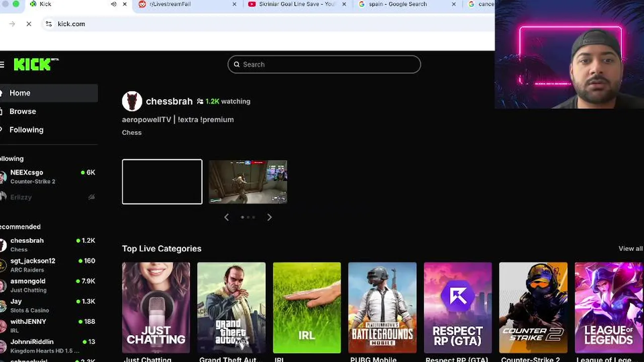This screenshot has height=362, width=644.
Task: Open chessbrah avatar in featured stream
Action: 132,101
